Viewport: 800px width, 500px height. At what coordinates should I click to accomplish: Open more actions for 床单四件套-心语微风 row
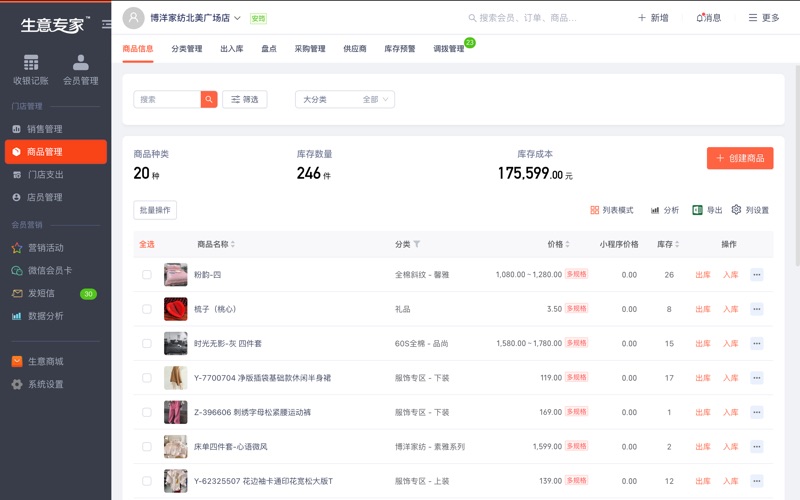[757, 446]
